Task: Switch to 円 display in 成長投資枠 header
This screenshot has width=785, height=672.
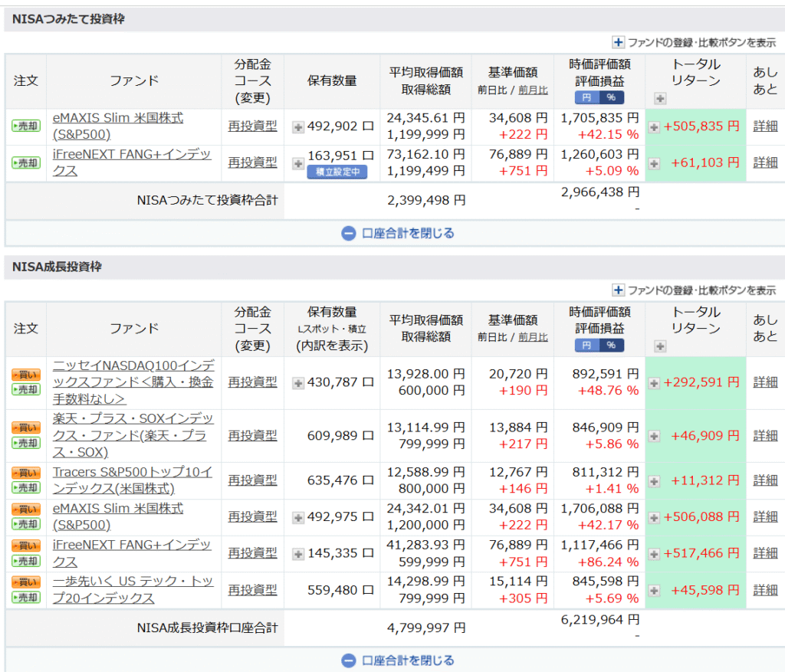Action: point(586,345)
